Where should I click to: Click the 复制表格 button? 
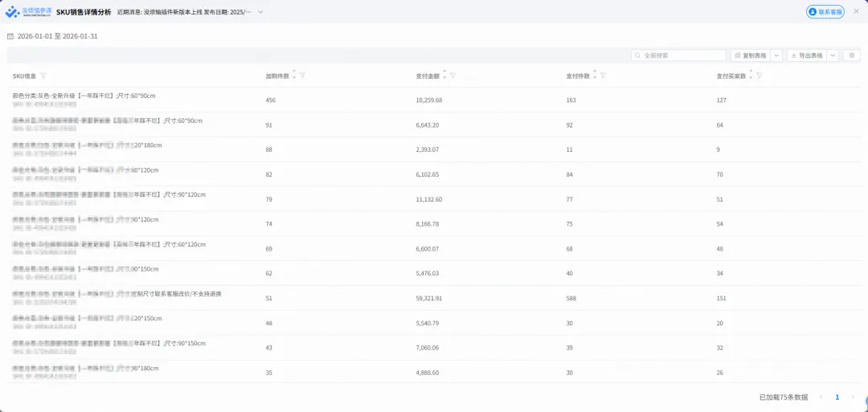751,55
